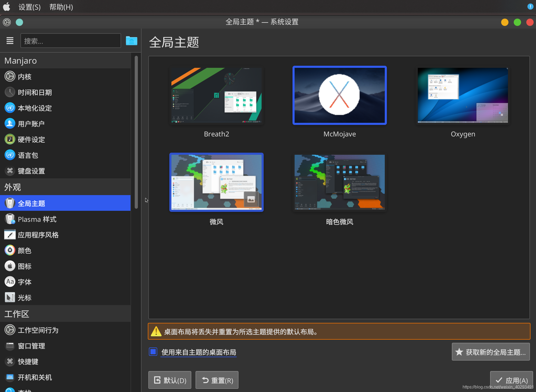Click the 重置(R) reset button
This screenshot has height=392, width=536.
[217, 380]
